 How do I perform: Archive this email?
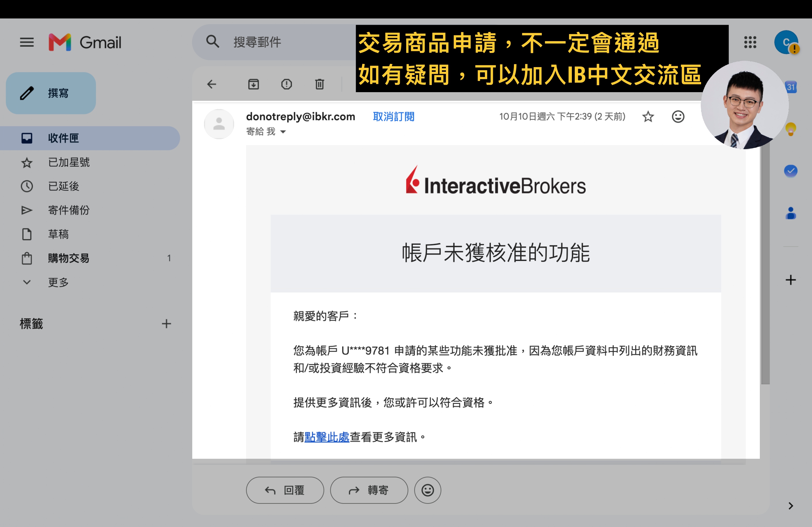(x=253, y=84)
